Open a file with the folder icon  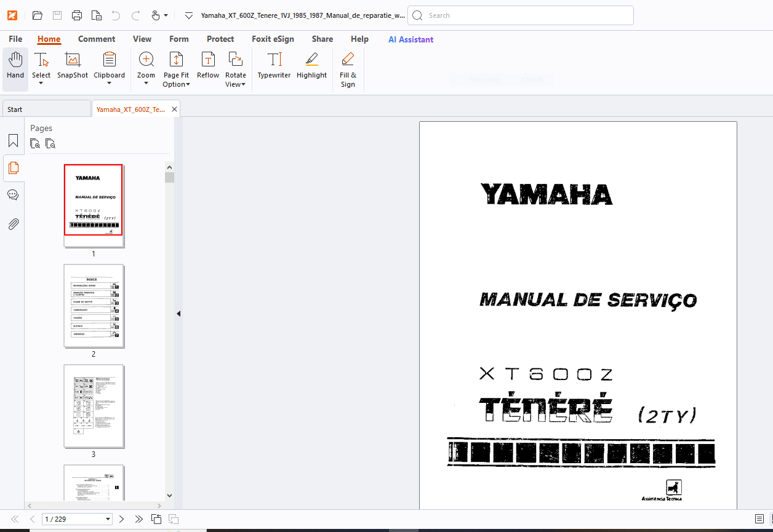[38, 15]
